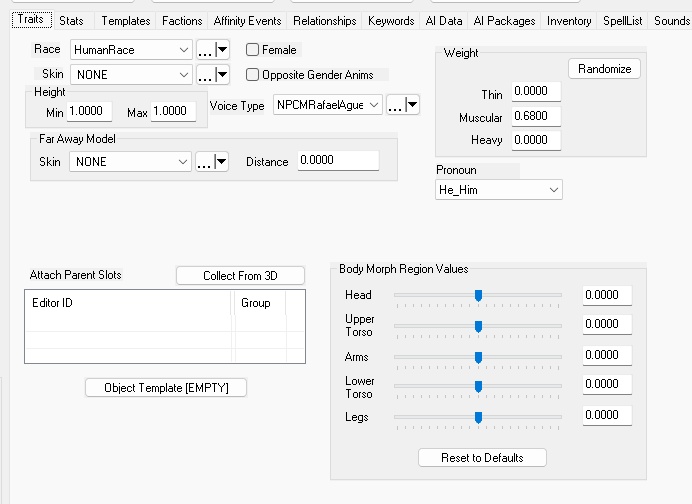Click the Muscular weight value field
Viewport: 692px width, 504px height.
(536, 117)
